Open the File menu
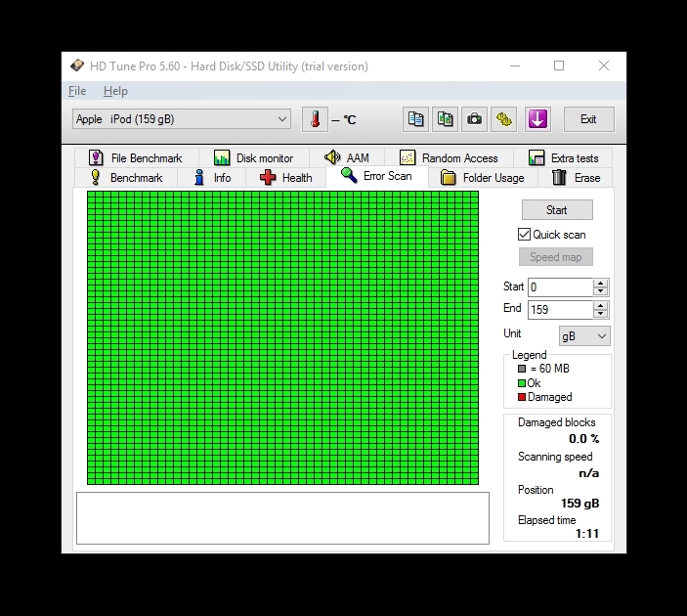This screenshot has height=616, width=687. click(77, 91)
